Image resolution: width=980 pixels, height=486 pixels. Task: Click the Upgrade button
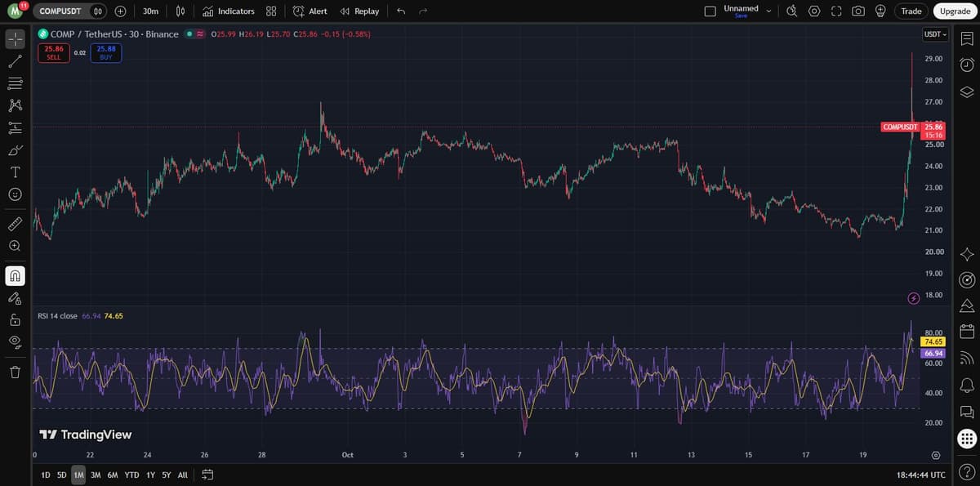pyautogui.click(x=955, y=11)
